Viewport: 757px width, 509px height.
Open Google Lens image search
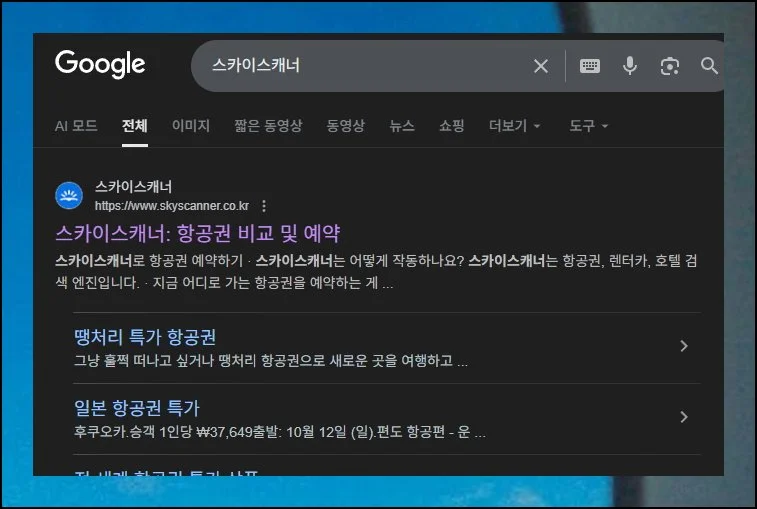(x=669, y=66)
